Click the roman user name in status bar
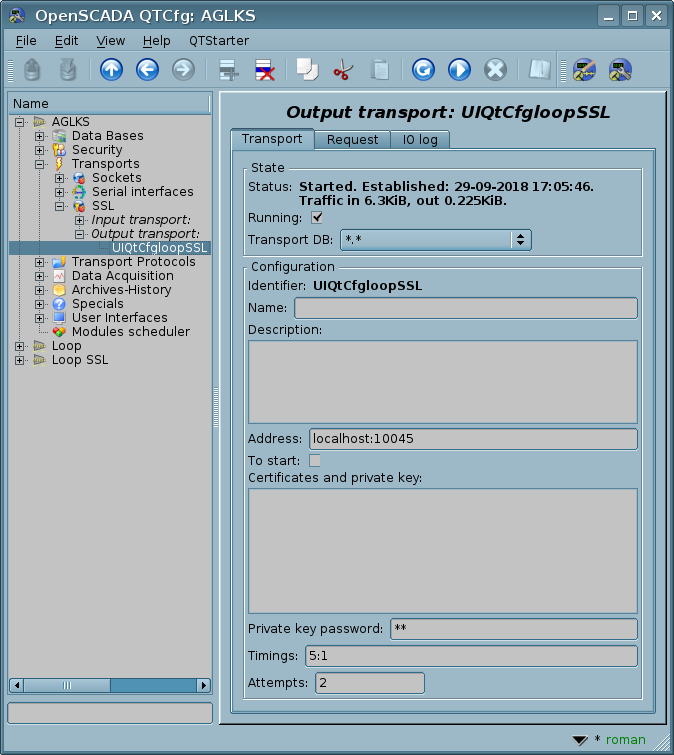The height and width of the screenshot is (755, 674). pos(625,740)
